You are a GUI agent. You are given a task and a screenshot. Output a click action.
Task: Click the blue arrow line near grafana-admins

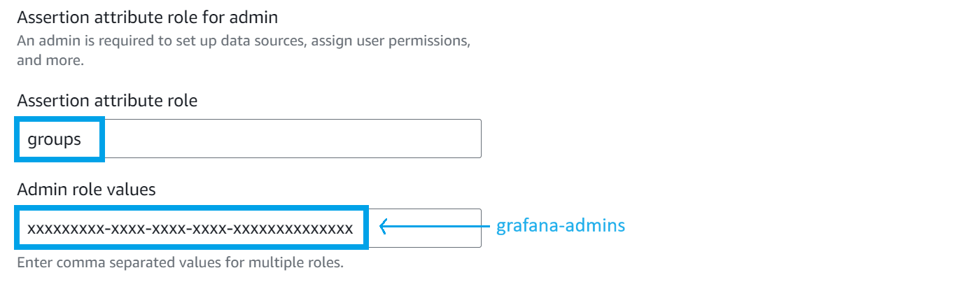pos(441,226)
